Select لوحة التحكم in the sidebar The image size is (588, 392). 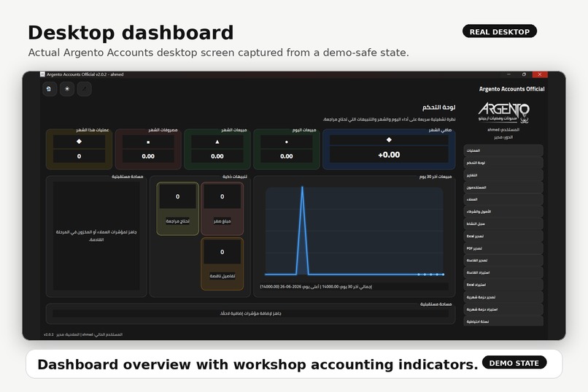(503, 163)
